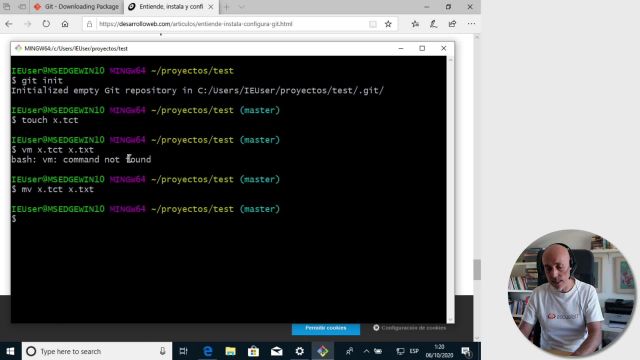Minimize the MINGW64 terminal window
The width and height of the screenshot is (640, 360).
click(401, 48)
